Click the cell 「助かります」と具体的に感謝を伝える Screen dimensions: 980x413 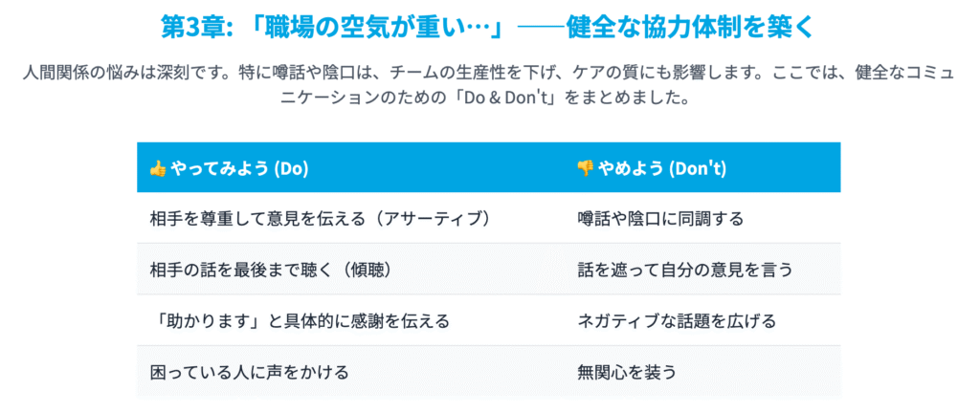click(x=350, y=320)
